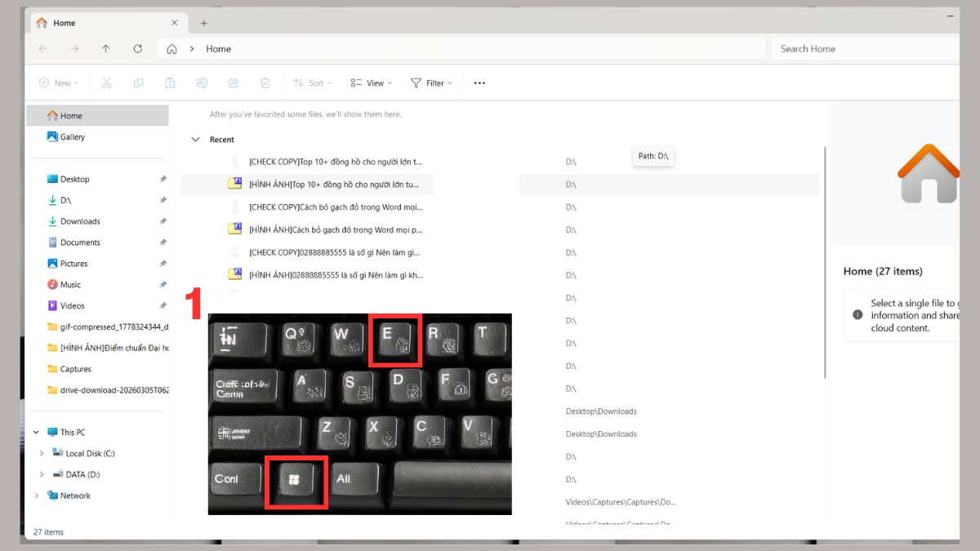Click the Search Home input field
Screen dimensions: 980x551
(x=865, y=49)
